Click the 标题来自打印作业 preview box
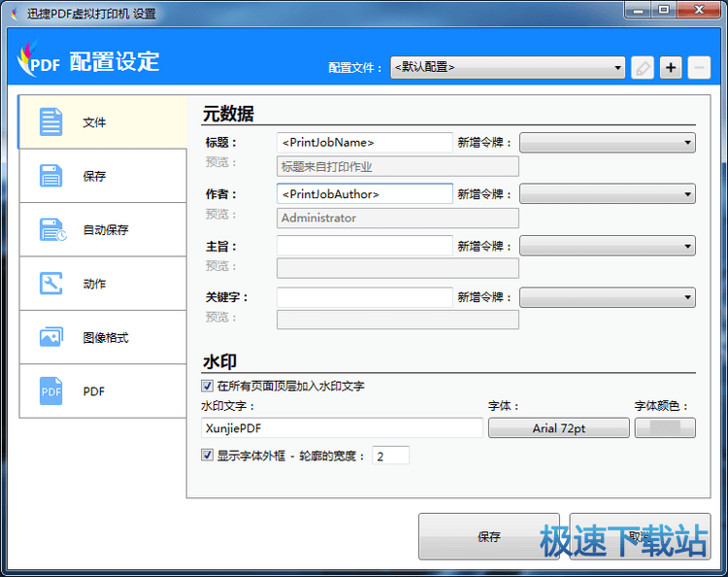Viewport: 728px width, 577px height. click(x=397, y=166)
